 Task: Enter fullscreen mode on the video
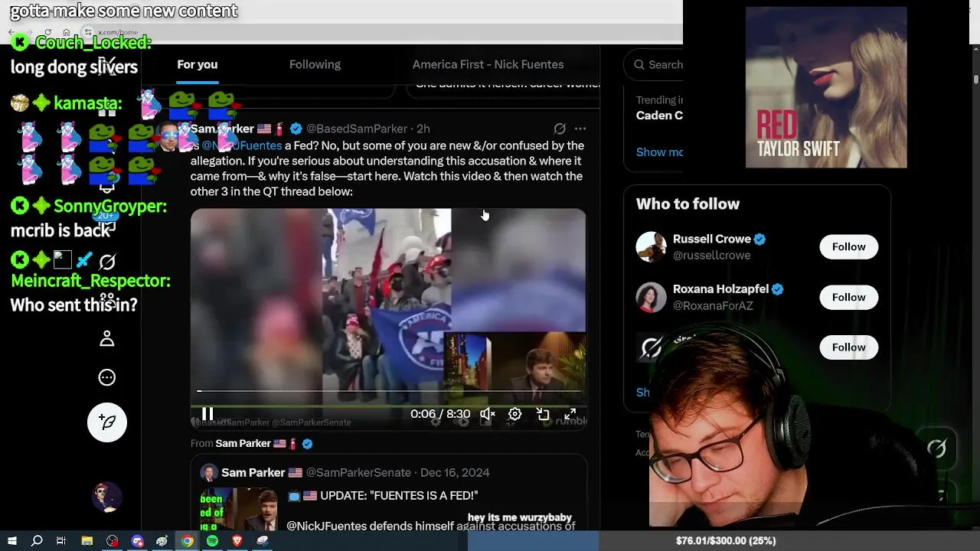point(570,414)
